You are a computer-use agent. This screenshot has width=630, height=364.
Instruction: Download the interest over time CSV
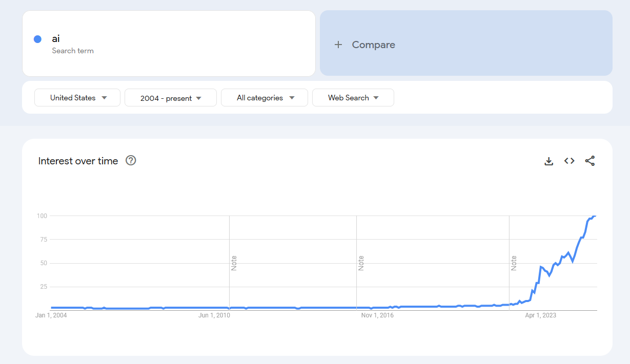[548, 161]
